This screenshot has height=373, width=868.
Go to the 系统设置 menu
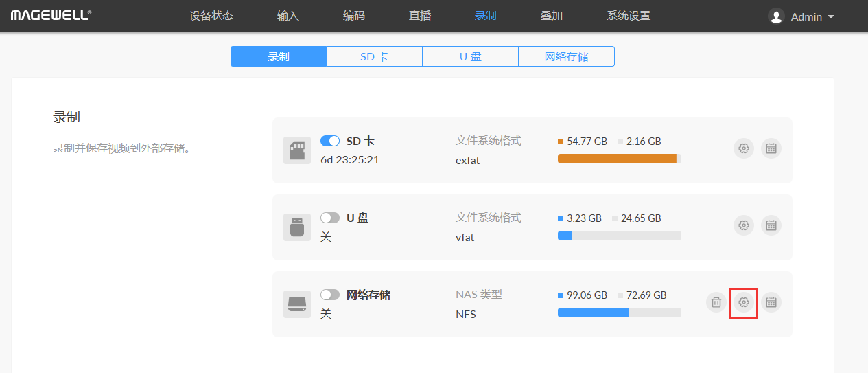[x=628, y=16]
